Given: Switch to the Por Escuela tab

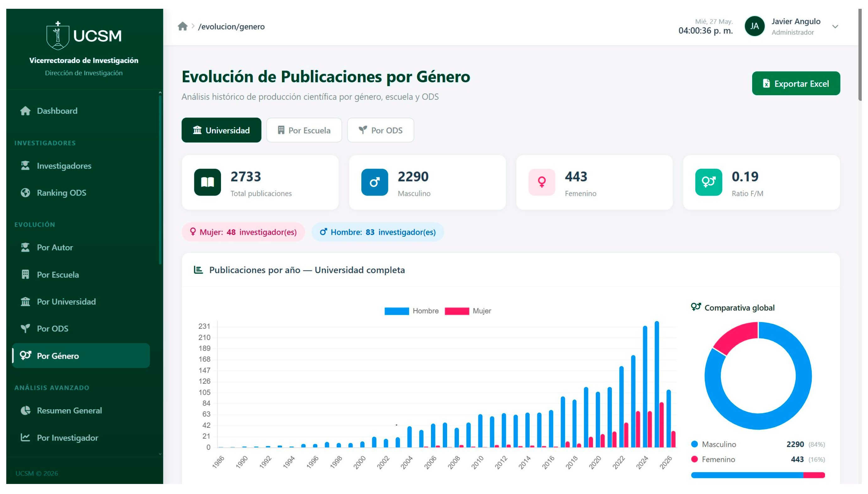Looking at the screenshot, I should click(304, 130).
